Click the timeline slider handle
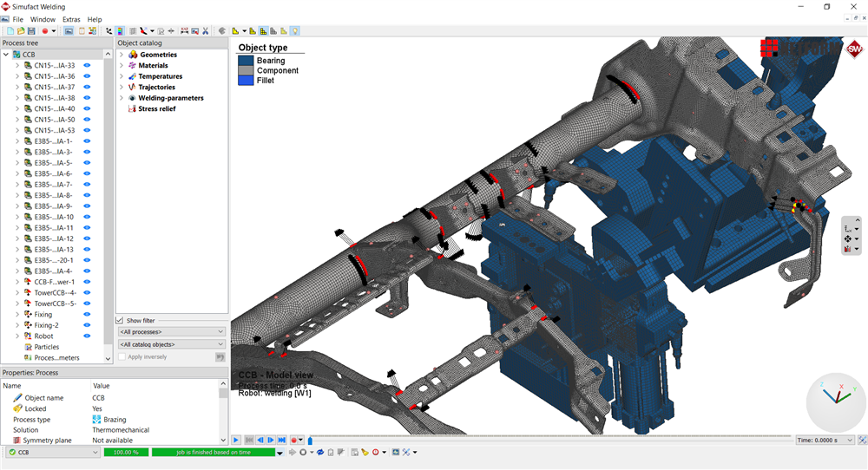 310,441
